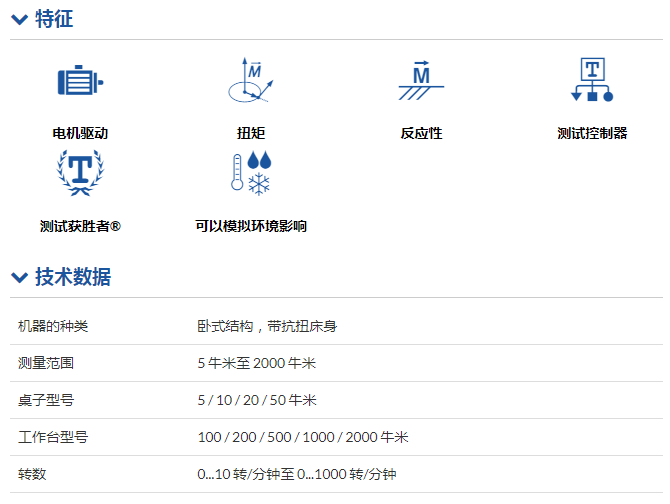The height and width of the screenshot is (504, 670).
Task: Select the thermometer and snowflake environment icon
Action: 250,172
